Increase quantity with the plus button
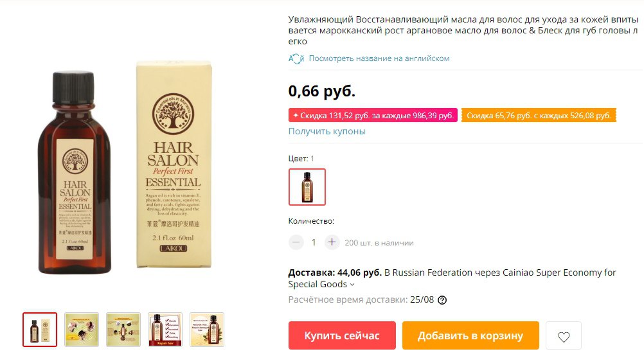 click(332, 242)
